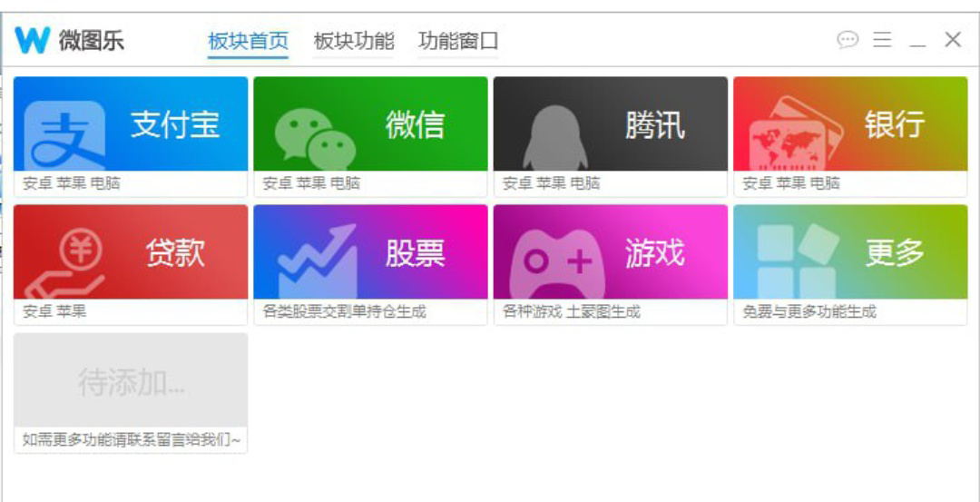Click the caption under the 更多 tile
Viewport: 980px width, 502px height.
(x=809, y=311)
